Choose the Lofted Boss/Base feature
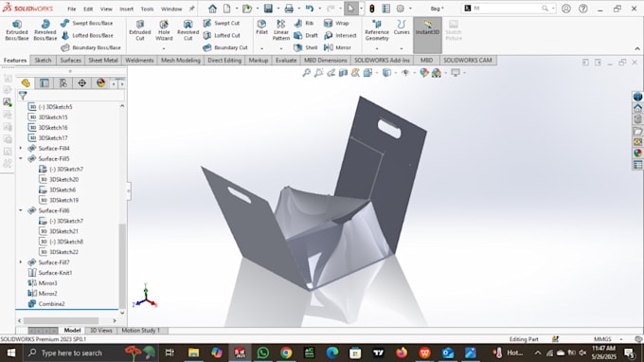Image resolution: width=644 pixels, height=362 pixels. coord(87,36)
